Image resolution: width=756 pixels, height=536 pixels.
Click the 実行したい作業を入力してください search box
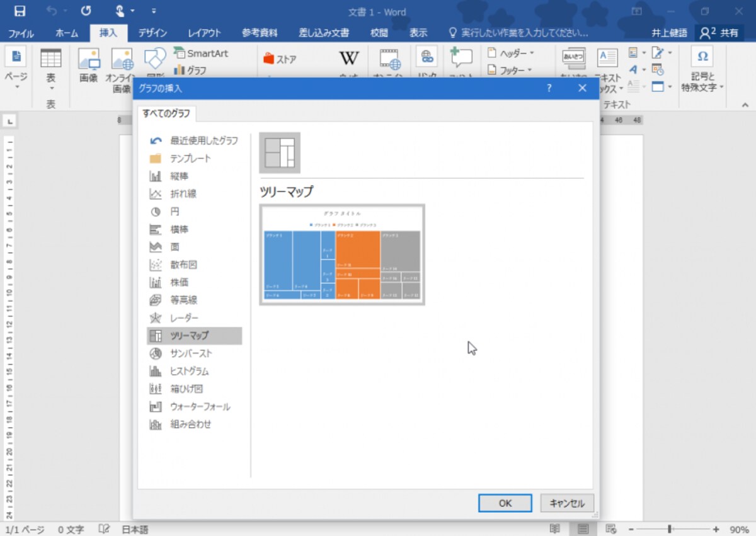(x=518, y=33)
